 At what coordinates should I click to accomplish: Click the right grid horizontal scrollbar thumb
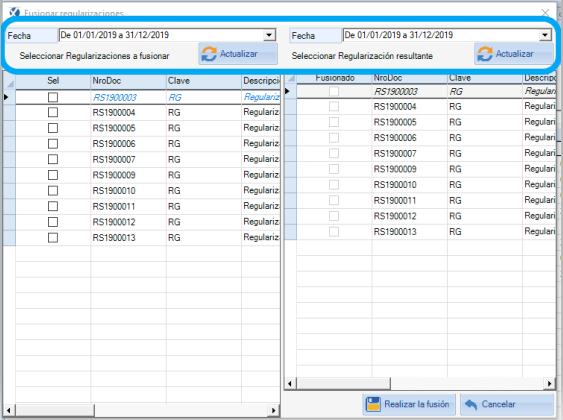point(343,384)
